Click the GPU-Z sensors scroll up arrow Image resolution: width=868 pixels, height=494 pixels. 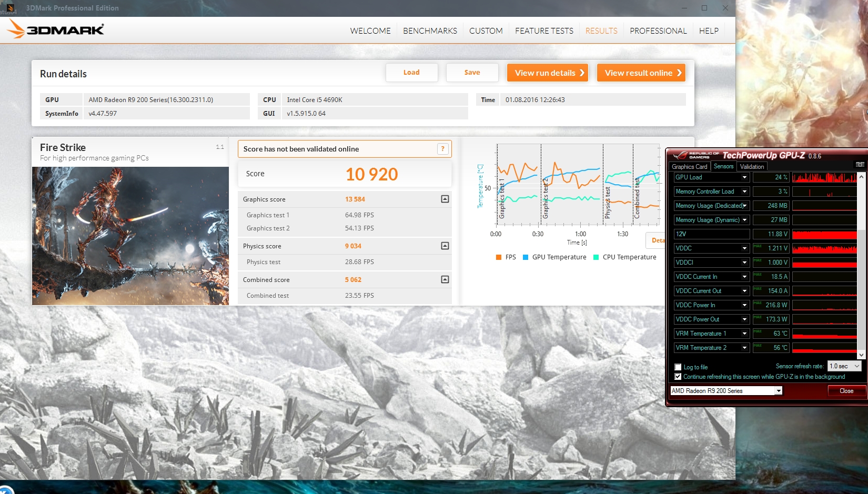click(861, 177)
